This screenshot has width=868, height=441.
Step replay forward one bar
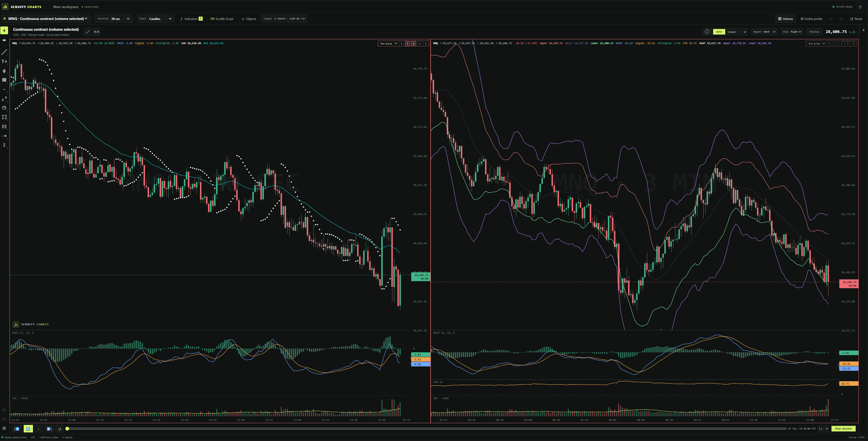pyautogui.click(x=39, y=429)
